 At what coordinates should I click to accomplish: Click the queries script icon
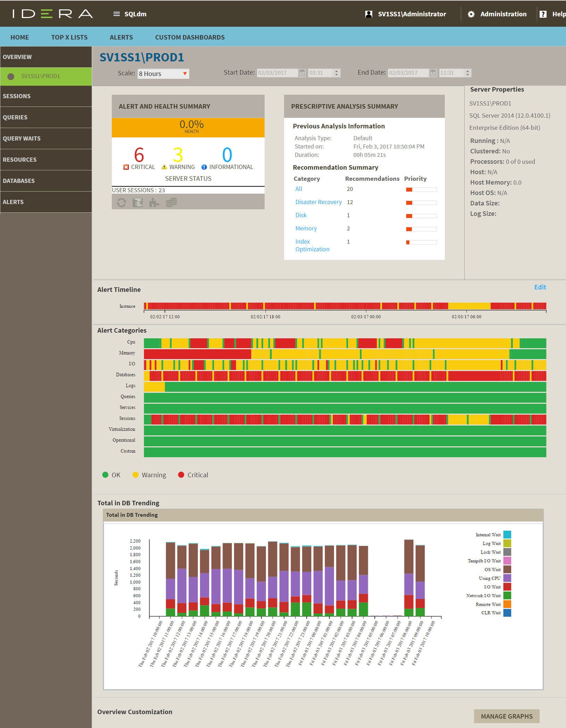point(138,202)
